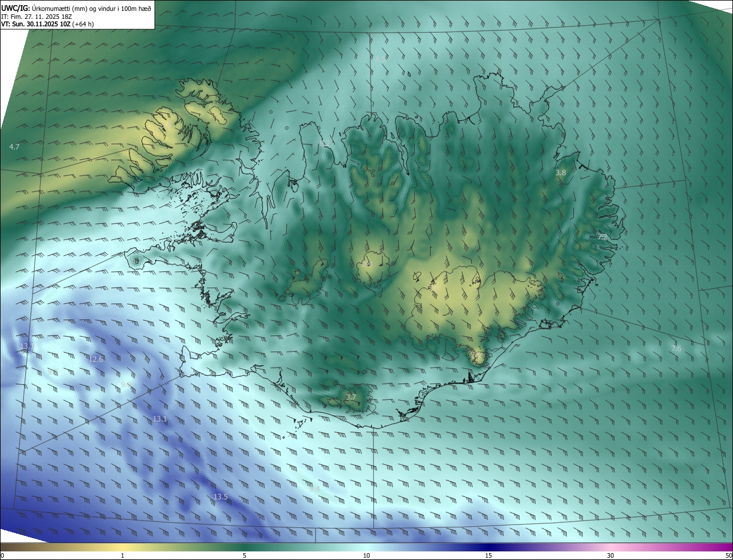Click the 3.8 value in northeast Iceland
The width and height of the screenshot is (733, 560).
coord(561,172)
